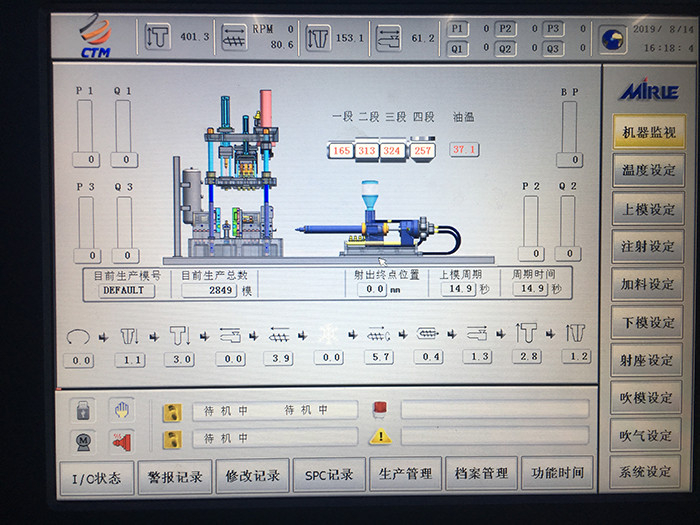Screen dimensions: 700x525
Task: Go to 上模设定 settings
Action: [648, 208]
